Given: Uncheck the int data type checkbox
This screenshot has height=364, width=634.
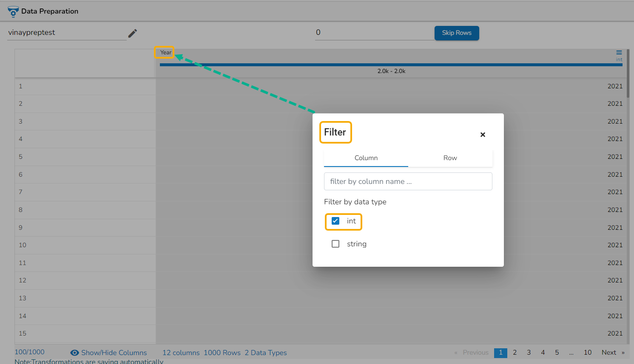Looking at the screenshot, I should 335,221.
